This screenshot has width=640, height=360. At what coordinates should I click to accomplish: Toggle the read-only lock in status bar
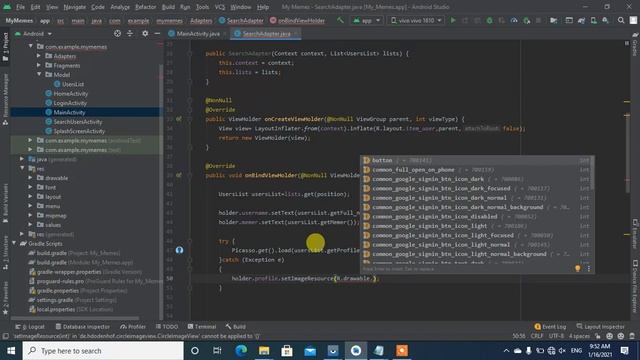coord(598,336)
